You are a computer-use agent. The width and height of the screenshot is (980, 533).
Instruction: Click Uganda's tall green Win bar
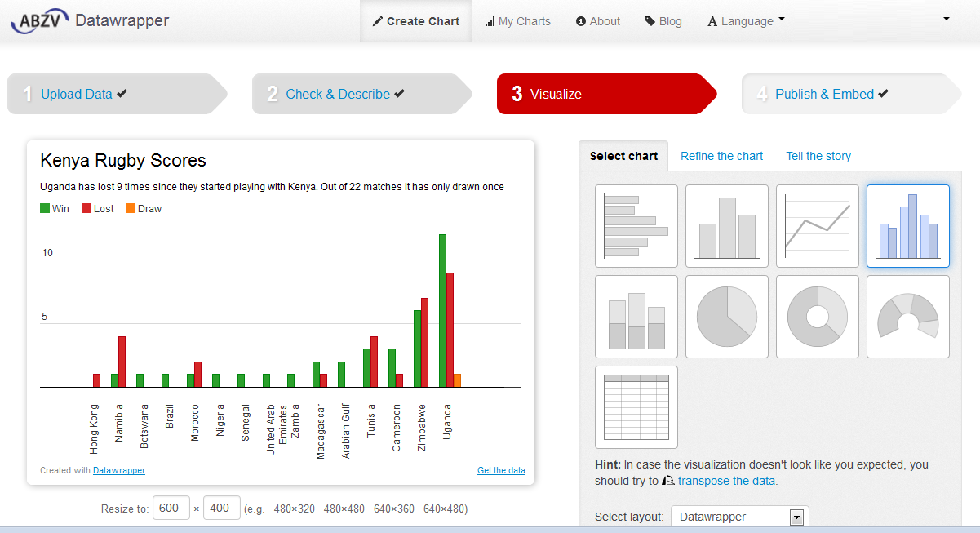(x=442, y=311)
